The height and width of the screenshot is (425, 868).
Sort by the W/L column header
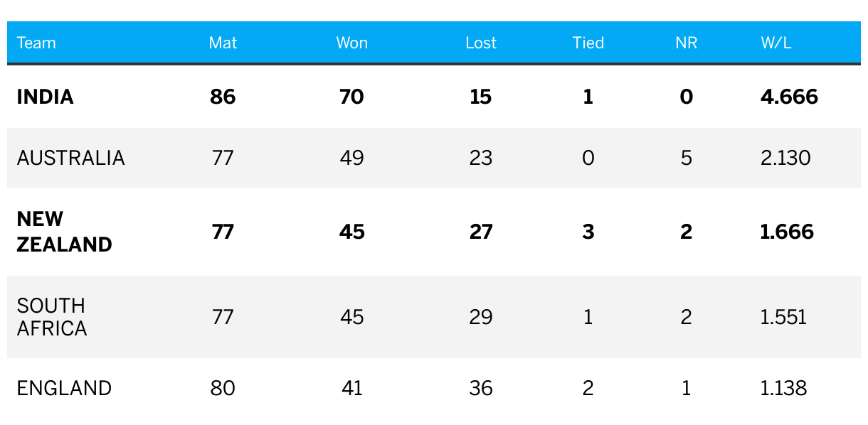tap(776, 43)
